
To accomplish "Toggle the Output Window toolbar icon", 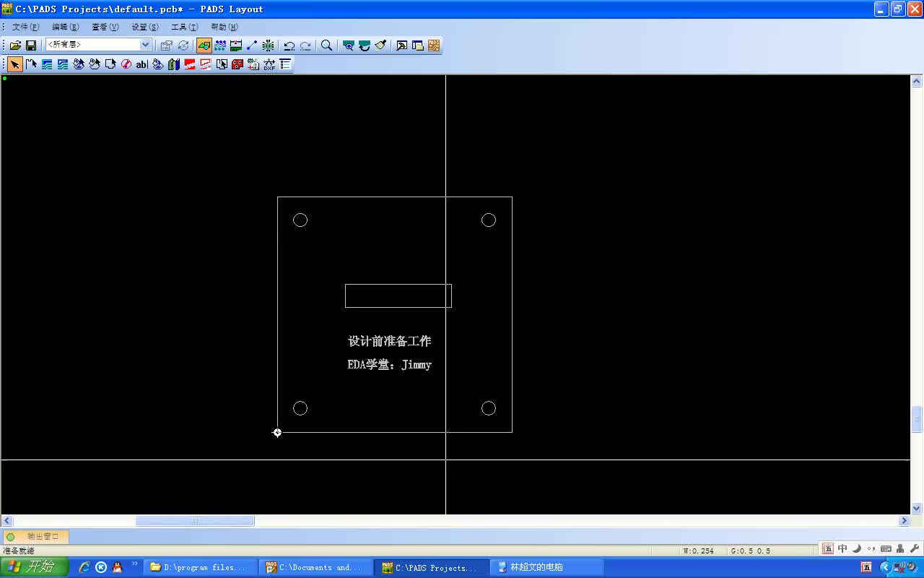I will pos(402,45).
